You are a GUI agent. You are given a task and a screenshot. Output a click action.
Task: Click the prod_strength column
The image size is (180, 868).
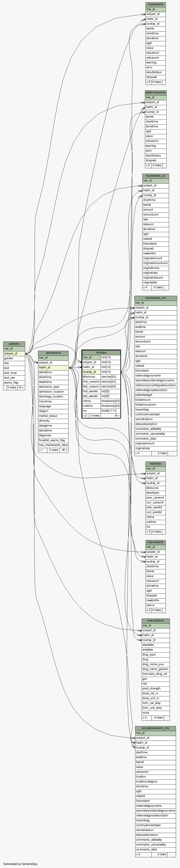click(x=155, y=688)
